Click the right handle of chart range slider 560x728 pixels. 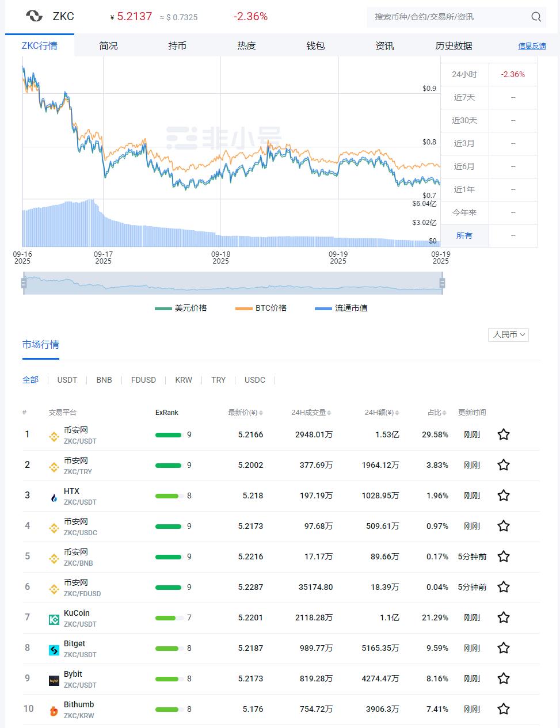(442, 283)
